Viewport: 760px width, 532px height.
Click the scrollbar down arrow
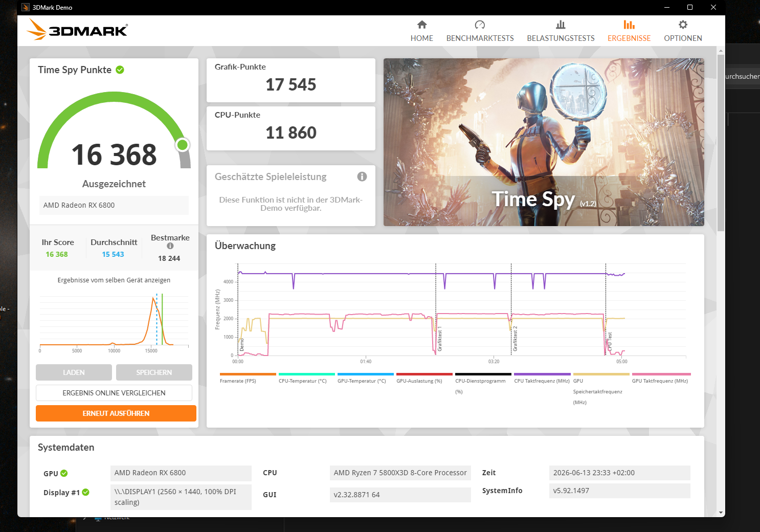pos(721,513)
